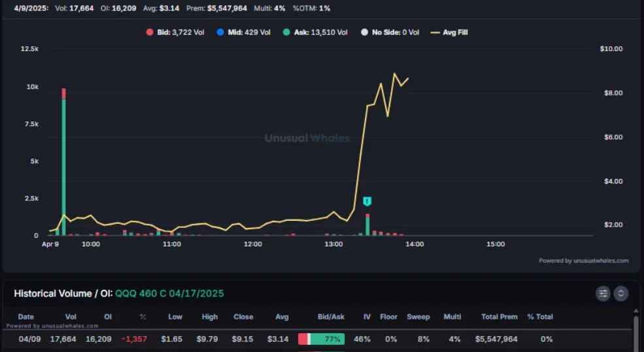
Task: Click the white No Side legend dot
Action: coord(364,32)
